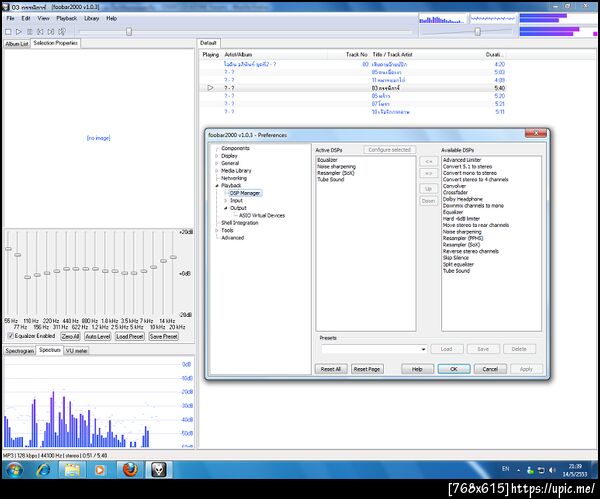
Task: Click the Next track button
Action: coord(51,32)
